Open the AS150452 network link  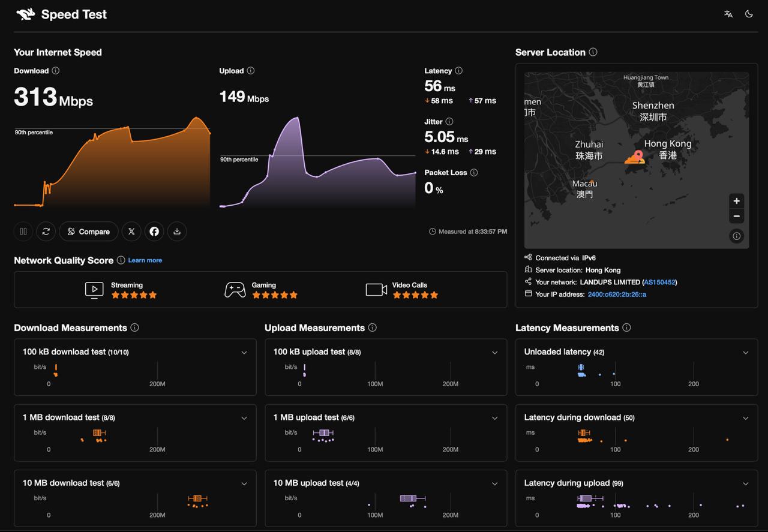(659, 282)
